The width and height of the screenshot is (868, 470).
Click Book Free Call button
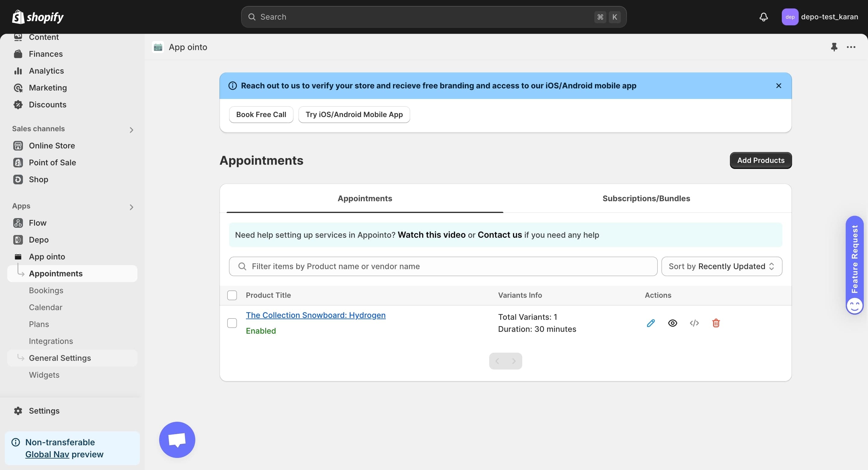(261, 115)
